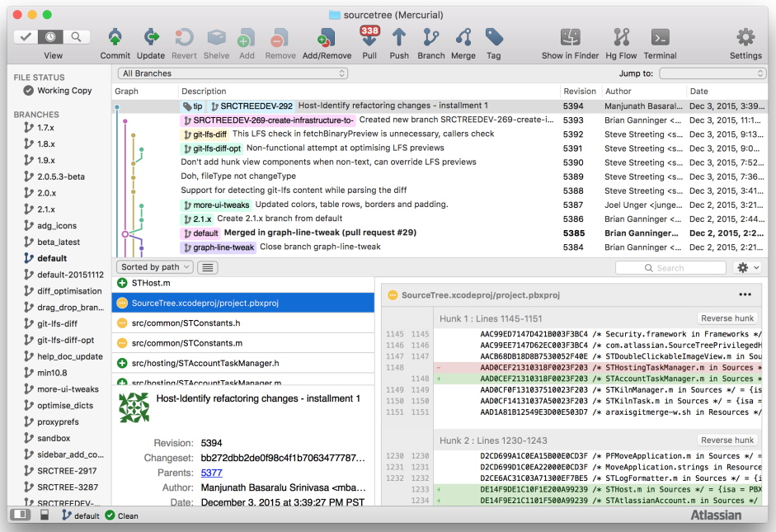Open the Jump to dropdown
Image resolution: width=776 pixels, height=532 pixels.
pos(713,73)
